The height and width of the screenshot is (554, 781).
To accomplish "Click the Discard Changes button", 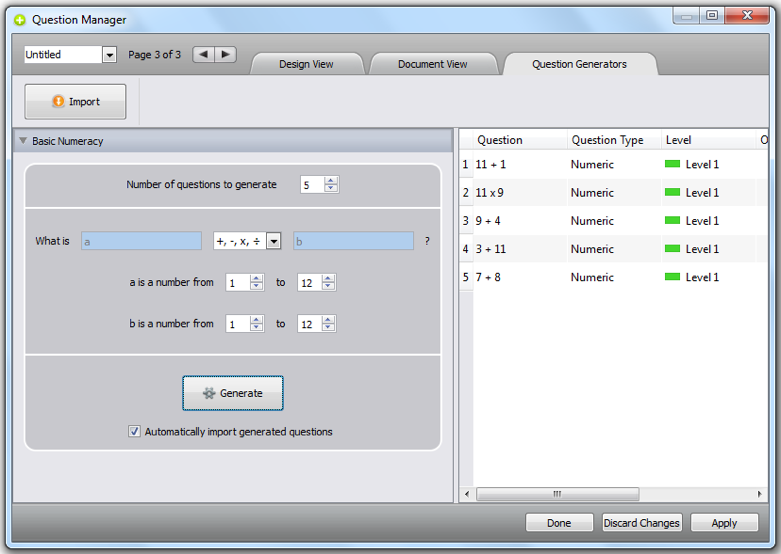I will [x=642, y=523].
